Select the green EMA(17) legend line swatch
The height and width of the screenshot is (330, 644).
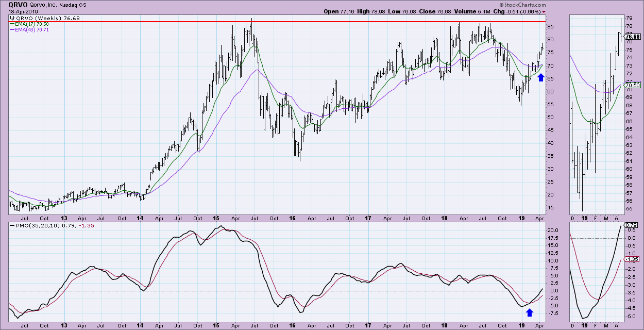pyautogui.click(x=12, y=24)
